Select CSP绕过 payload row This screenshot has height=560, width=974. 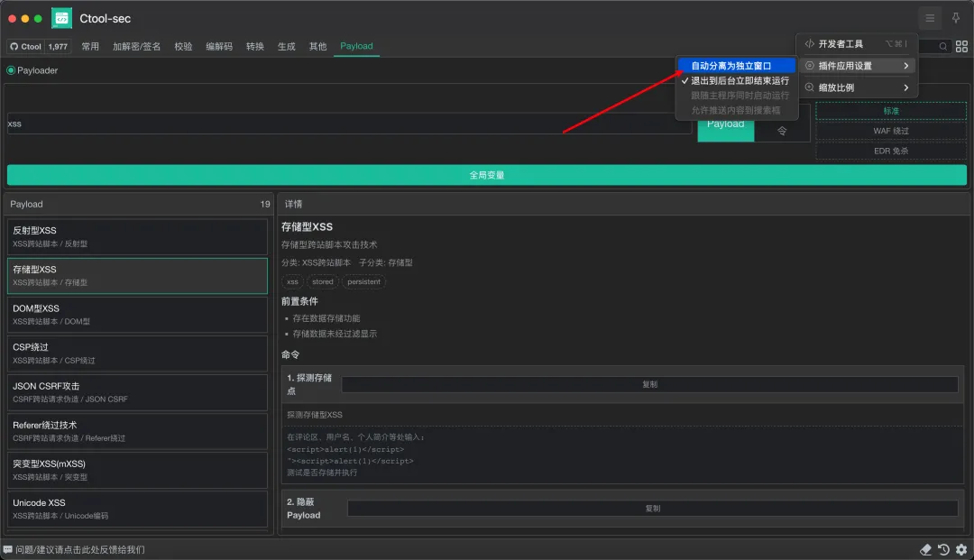[137, 353]
